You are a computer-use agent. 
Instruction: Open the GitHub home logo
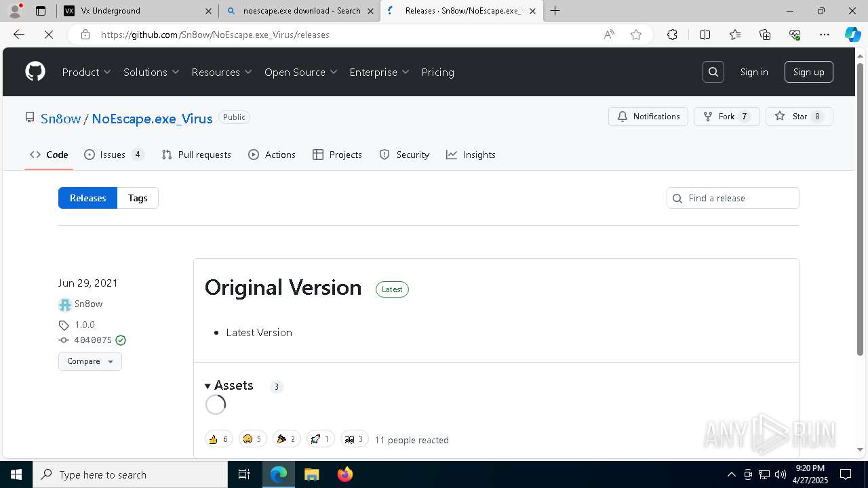coord(35,72)
